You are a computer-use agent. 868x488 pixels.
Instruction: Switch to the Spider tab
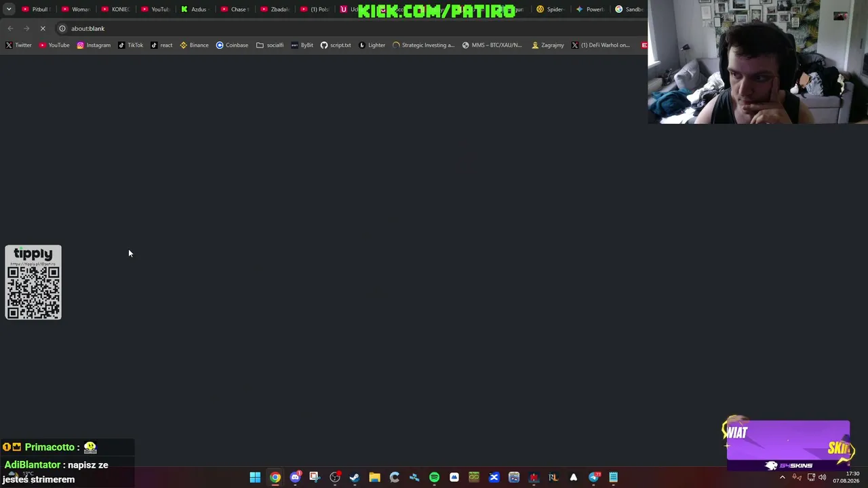coord(550,9)
